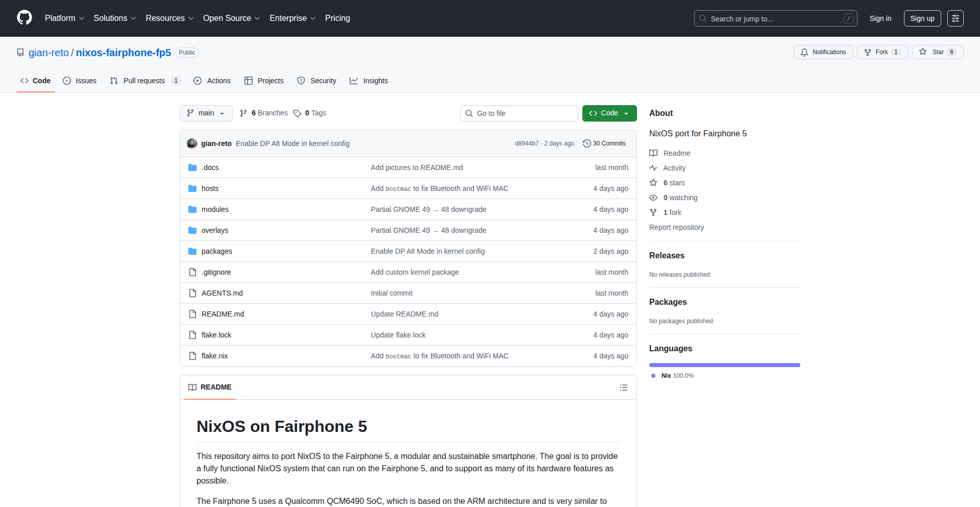Open the README outline list icon
The width and height of the screenshot is (980, 507).
click(623, 388)
